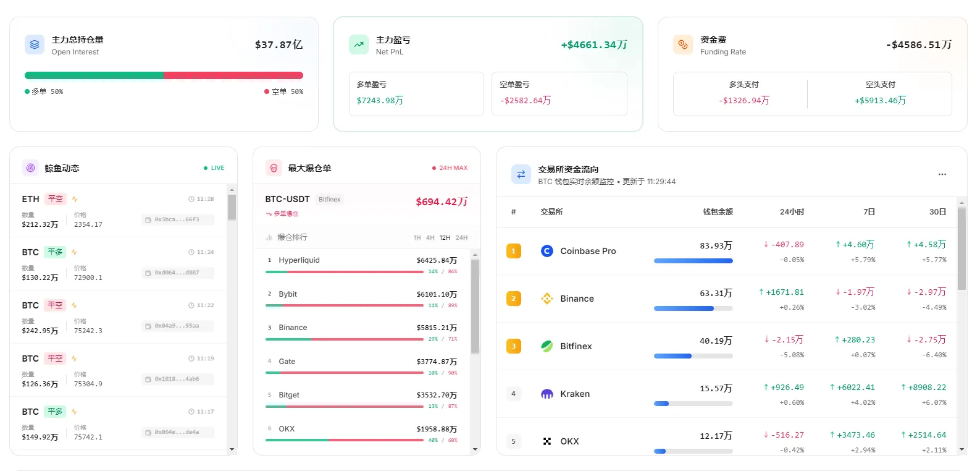Screen dimensions: 980x471
Task: Select Hyperliquid in liquidation ranking
Action: (299, 260)
